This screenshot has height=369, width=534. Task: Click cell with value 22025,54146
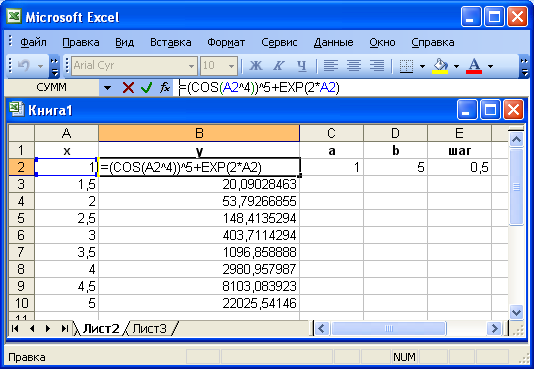(199, 303)
